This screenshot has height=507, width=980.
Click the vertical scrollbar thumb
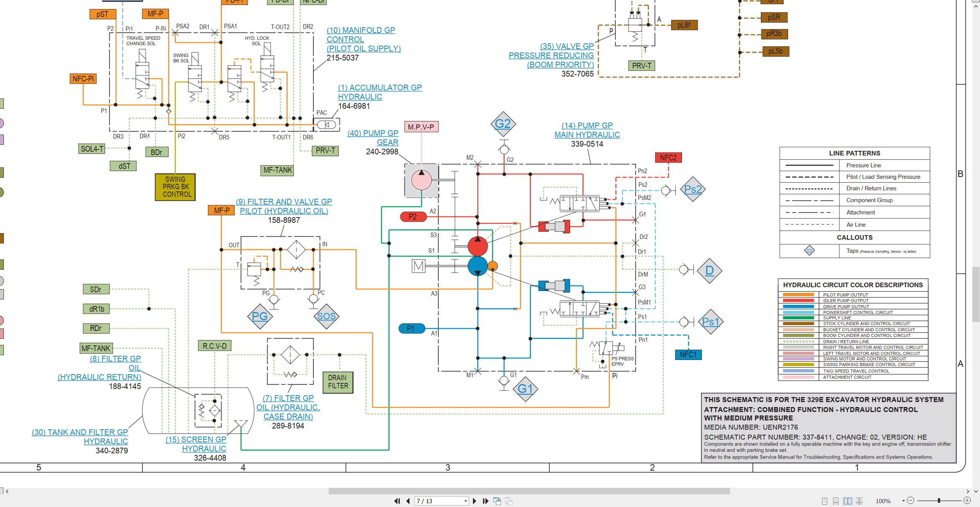(x=976, y=295)
